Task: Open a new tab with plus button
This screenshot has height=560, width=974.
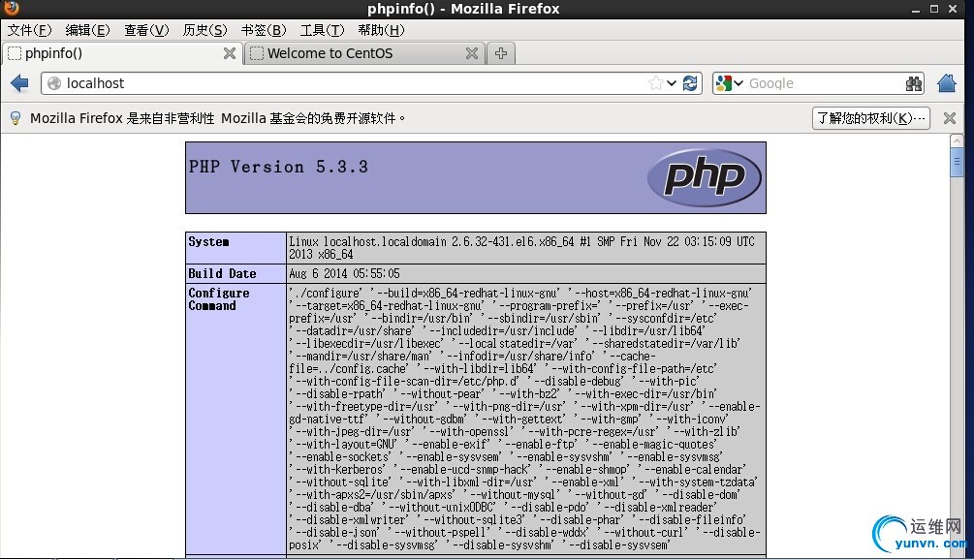Action: (x=501, y=53)
